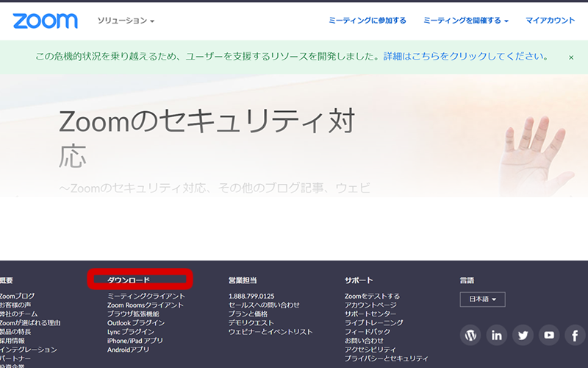Screen dimensions: 588x368
Task: Open アクセシビリティ link
Action: tap(370, 350)
